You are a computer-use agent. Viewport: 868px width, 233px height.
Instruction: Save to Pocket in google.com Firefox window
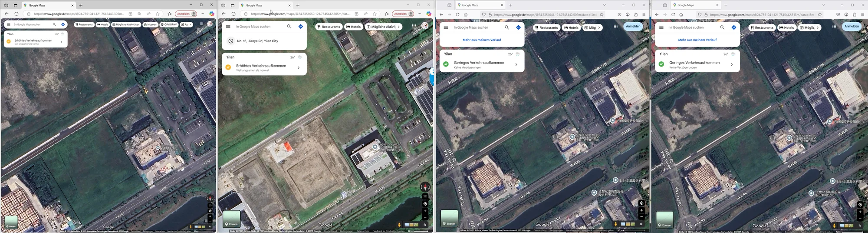(838, 14)
